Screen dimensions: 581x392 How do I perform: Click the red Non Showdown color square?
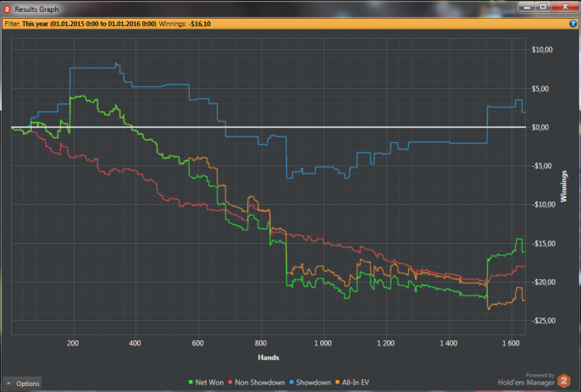pos(230,382)
